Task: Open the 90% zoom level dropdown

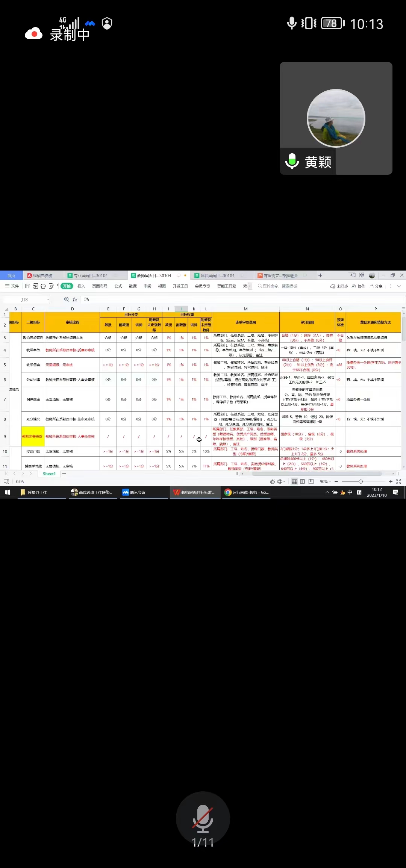Action: (325, 481)
